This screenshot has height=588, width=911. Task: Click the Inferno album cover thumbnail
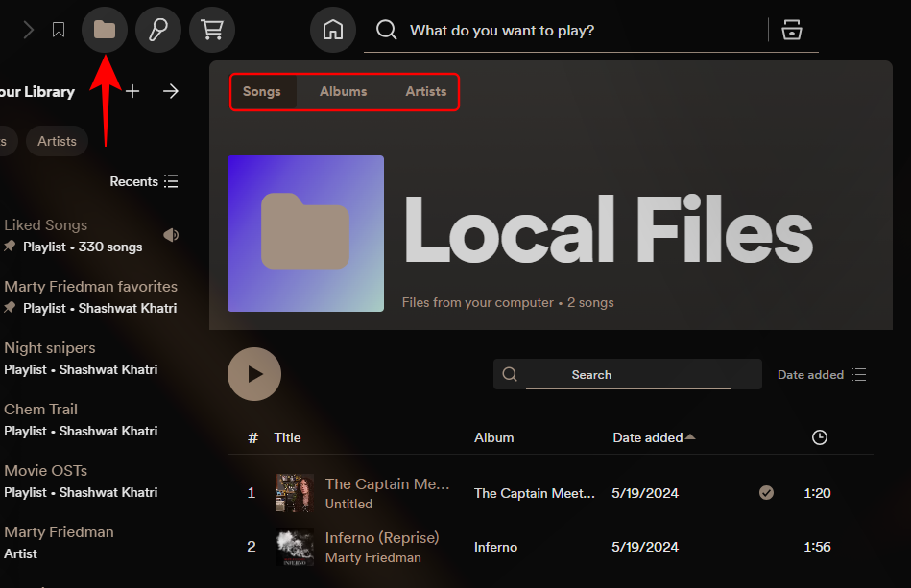[x=295, y=547]
